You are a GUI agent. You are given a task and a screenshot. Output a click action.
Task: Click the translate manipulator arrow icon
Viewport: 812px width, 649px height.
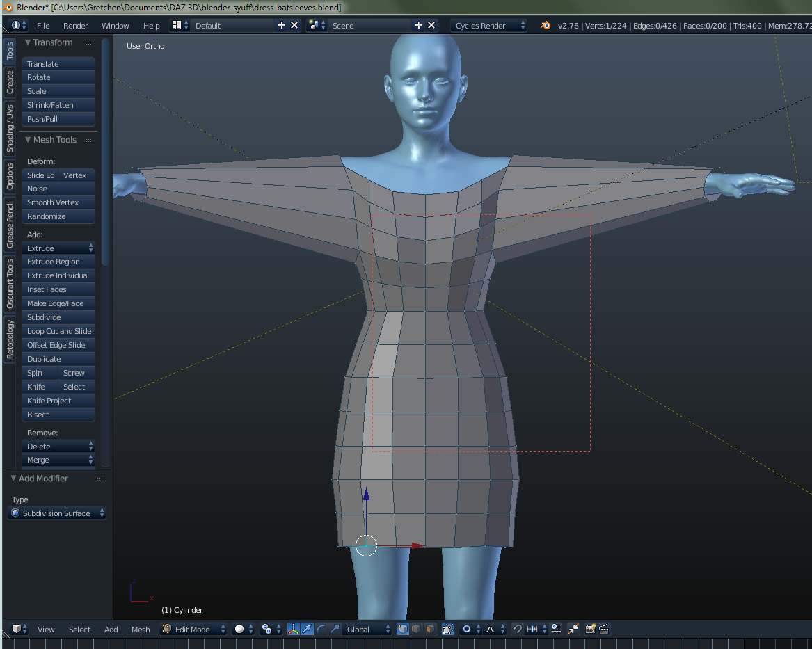coord(307,629)
